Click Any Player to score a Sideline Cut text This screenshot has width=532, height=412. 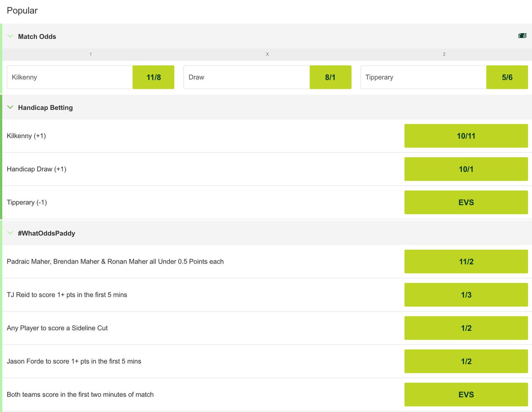pyautogui.click(x=57, y=328)
